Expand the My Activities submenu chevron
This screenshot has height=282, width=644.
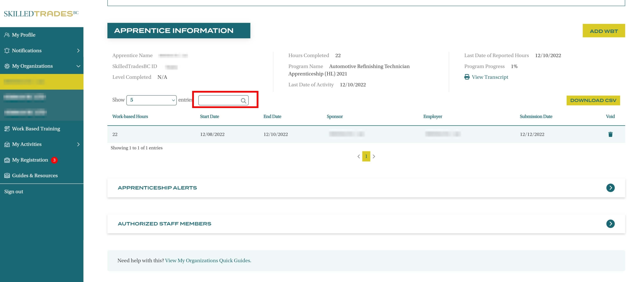point(78,144)
